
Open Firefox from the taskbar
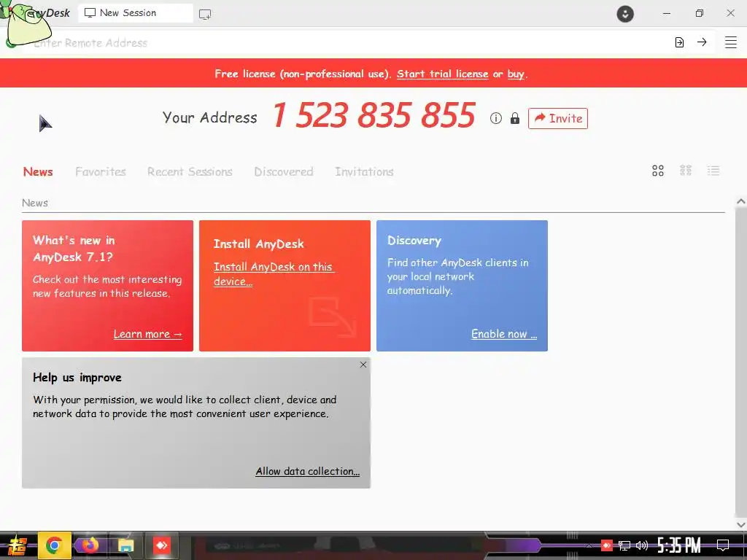coord(90,545)
